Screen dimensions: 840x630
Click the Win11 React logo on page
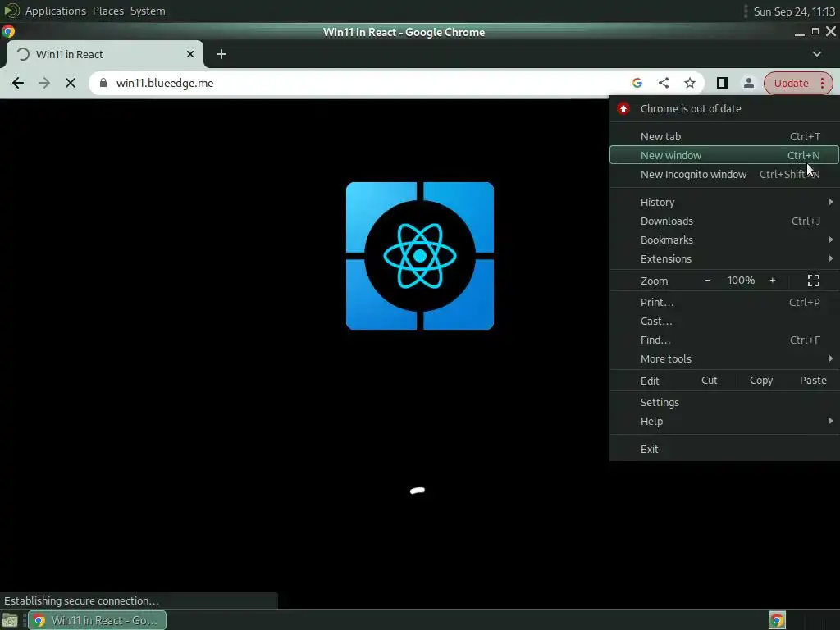tap(420, 256)
